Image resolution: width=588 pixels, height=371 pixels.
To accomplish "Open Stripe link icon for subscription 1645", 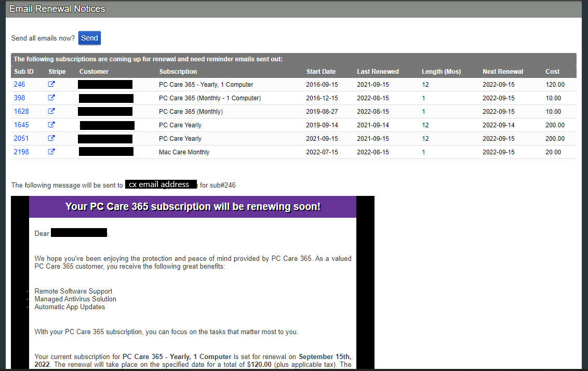I will tap(51, 125).
